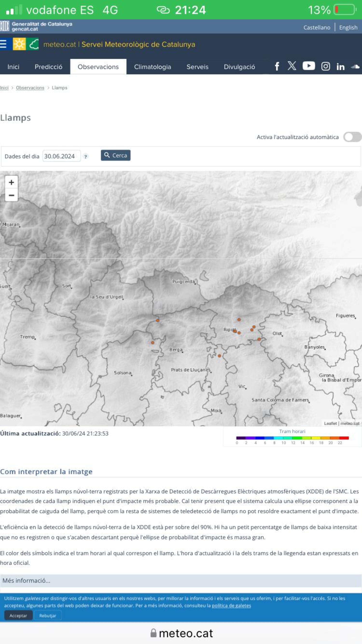Zoom out the map with minus button

[11, 195]
